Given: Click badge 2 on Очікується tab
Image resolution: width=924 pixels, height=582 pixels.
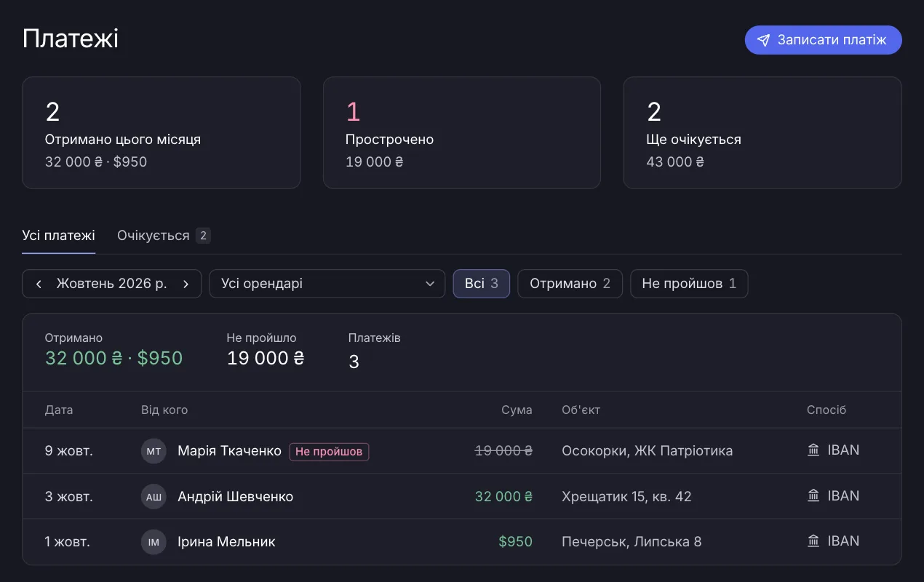Looking at the screenshot, I should pyautogui.click(x=203, y=236).
